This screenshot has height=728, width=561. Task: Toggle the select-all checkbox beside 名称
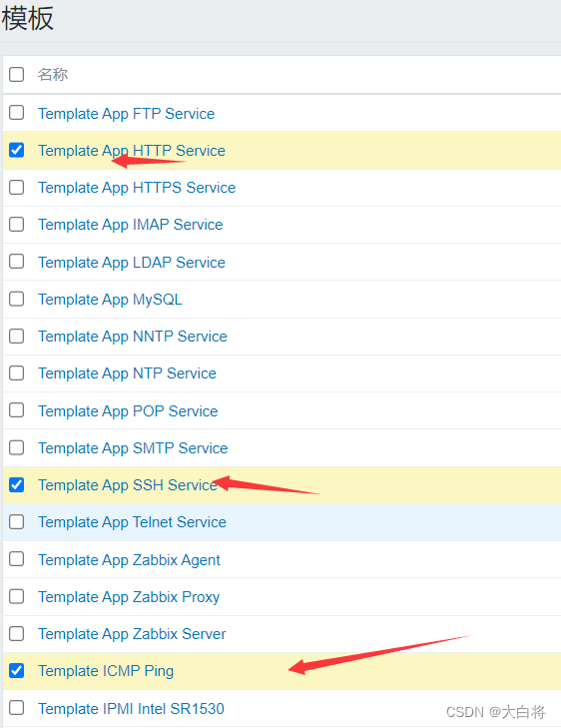[x=17, y=74]
